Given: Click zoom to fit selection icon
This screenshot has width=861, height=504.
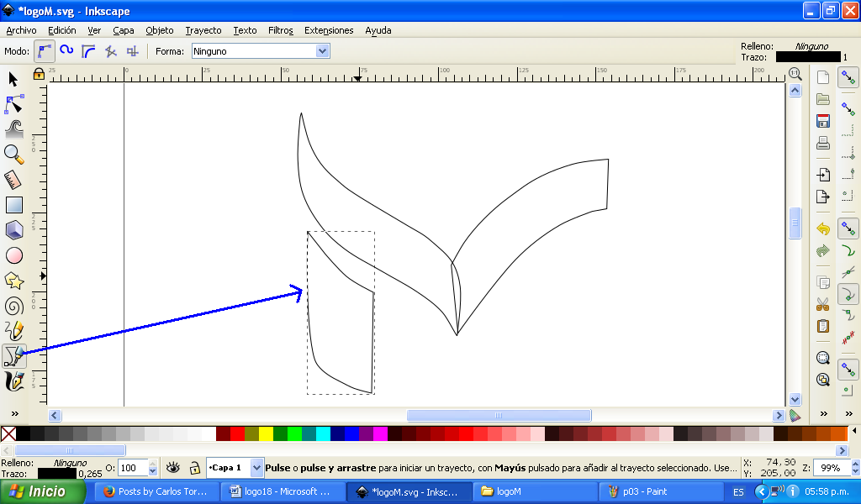Looking at the screenshot, I should pos(822,358).
